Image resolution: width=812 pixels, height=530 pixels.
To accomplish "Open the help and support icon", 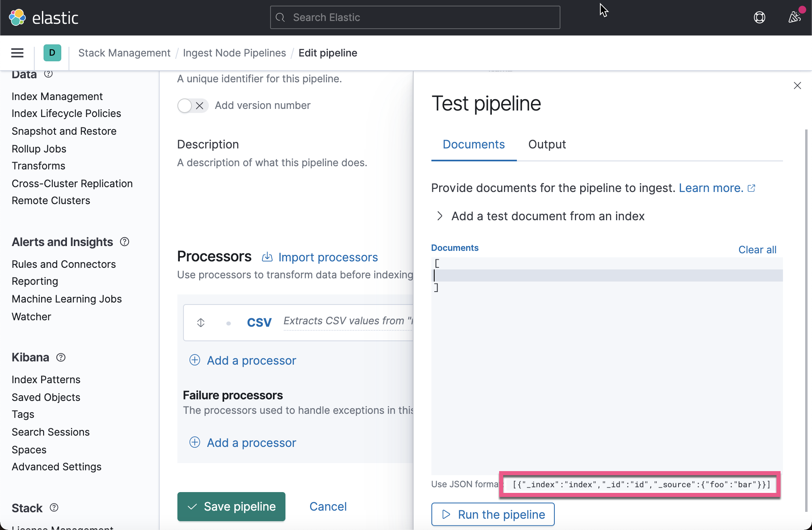I will click(x=760, y=17).
